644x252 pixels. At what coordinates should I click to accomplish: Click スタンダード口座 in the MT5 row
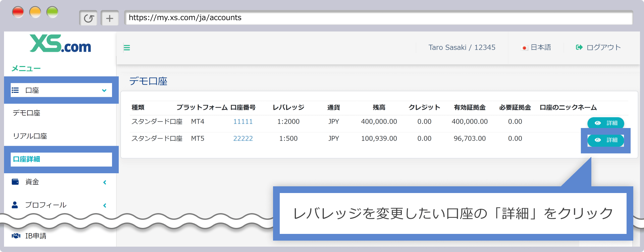(157, 138)
